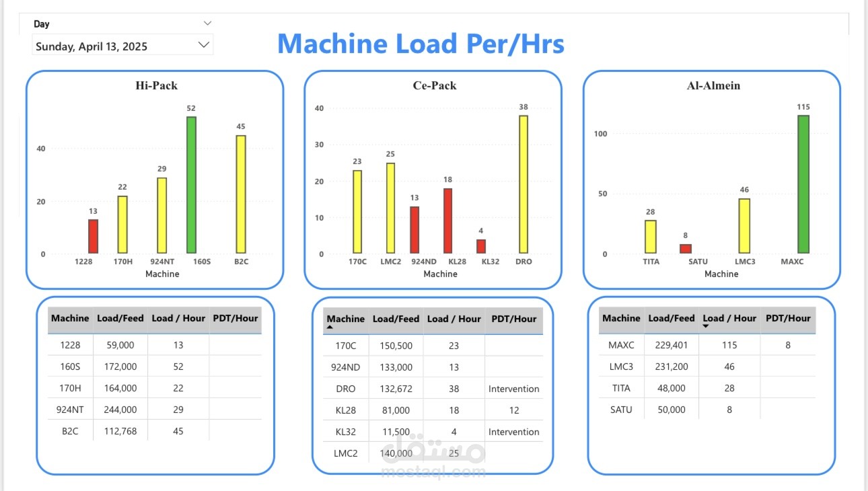Sort Al-Almein table by Load/Feed header
868x491 pixels.
(672, 318)
